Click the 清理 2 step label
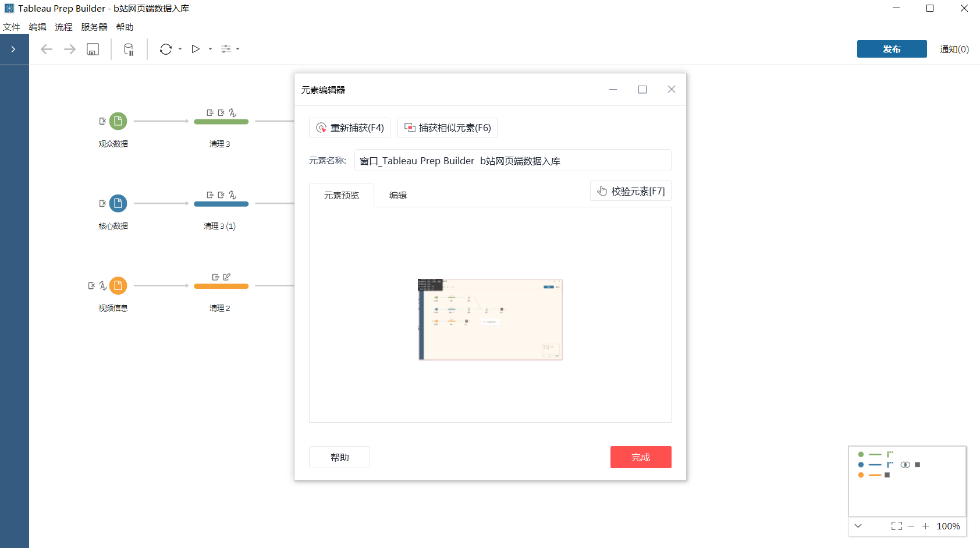Viewport: 980px width, 548px height. pos(220,308)
